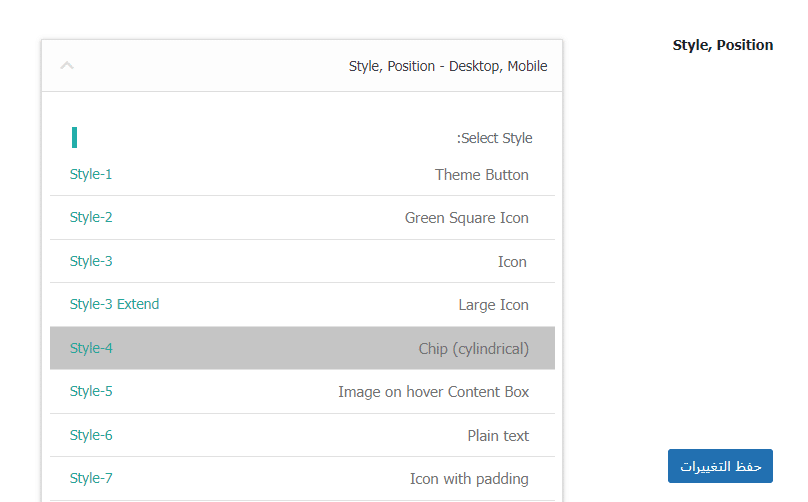The width and height of the screenshot is (808, 502).
Task: Focus the Select Style teal cursor field
Action: [75, 138]
